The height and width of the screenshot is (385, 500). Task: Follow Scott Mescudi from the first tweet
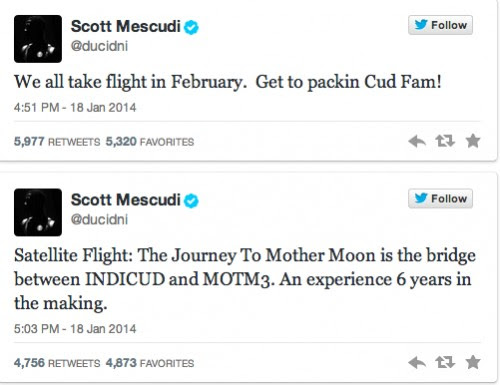click(x=440, y=25)
